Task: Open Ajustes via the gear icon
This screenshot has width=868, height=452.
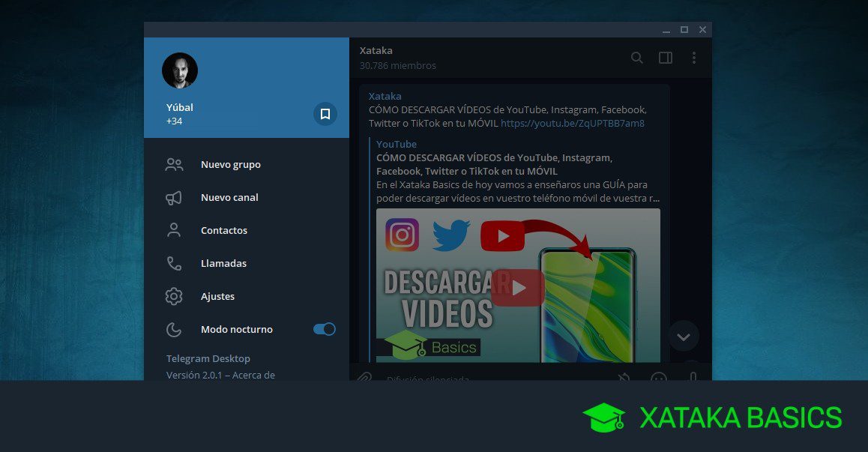Action: click(x=174, y=296)
